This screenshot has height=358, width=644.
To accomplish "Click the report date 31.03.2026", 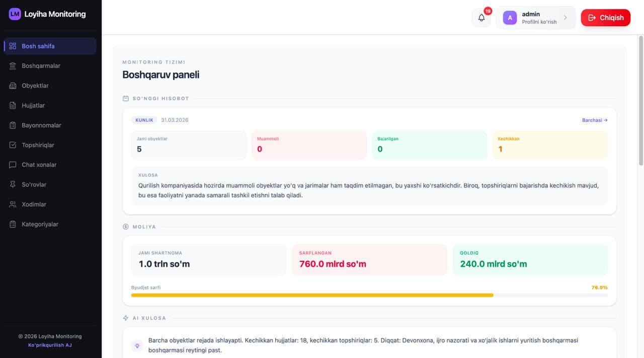I will pyautogui.click(x=175, y=120).
